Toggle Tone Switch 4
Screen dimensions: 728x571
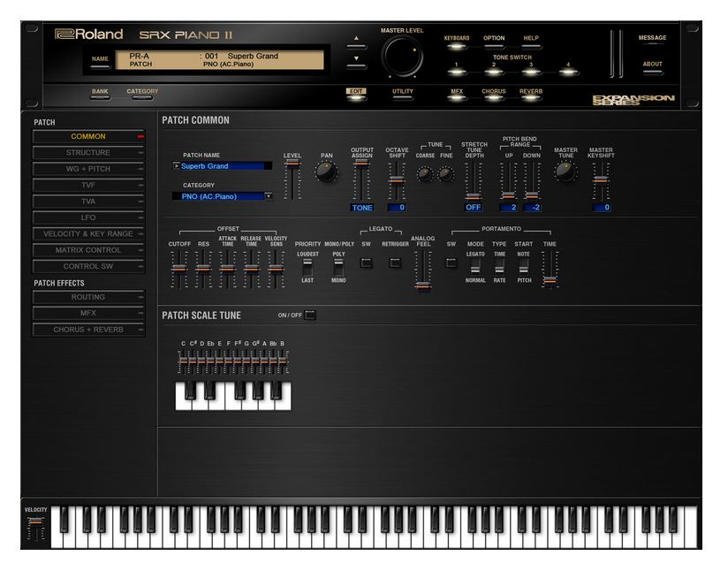point(568,72)
